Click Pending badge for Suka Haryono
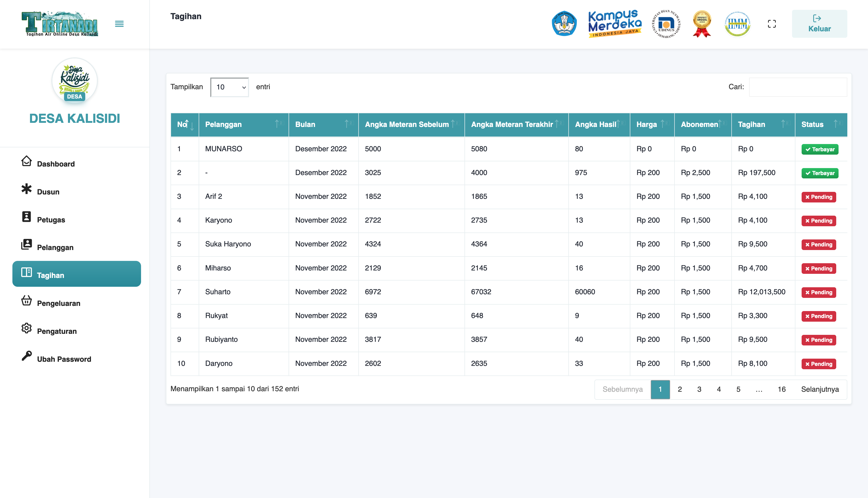868x498 pixels. 818,245
